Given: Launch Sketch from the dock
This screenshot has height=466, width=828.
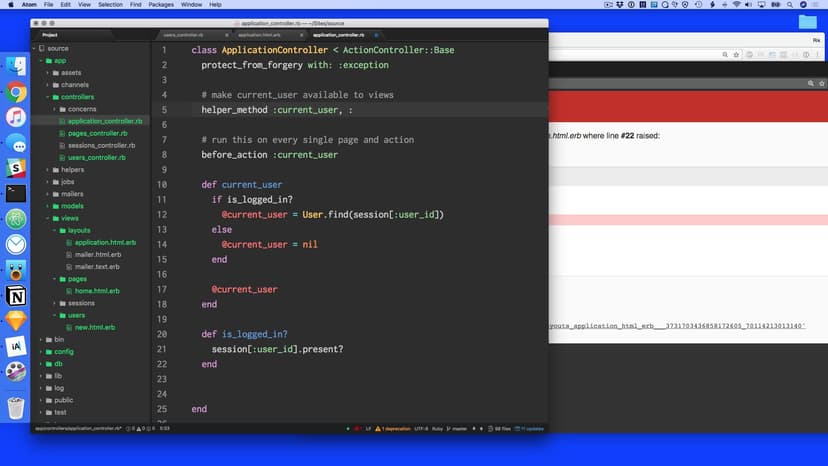Looking at the screenshot, I should point(16,321).
